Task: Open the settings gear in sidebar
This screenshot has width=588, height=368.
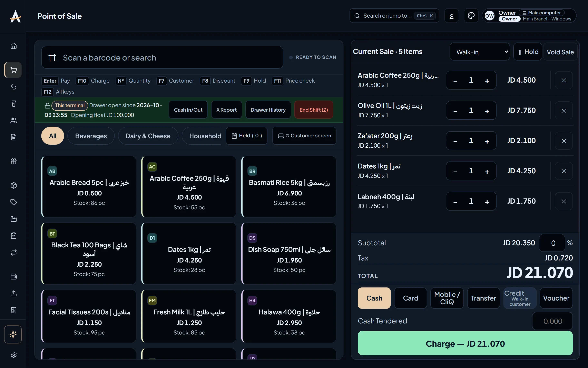Action: click(14, 355)
